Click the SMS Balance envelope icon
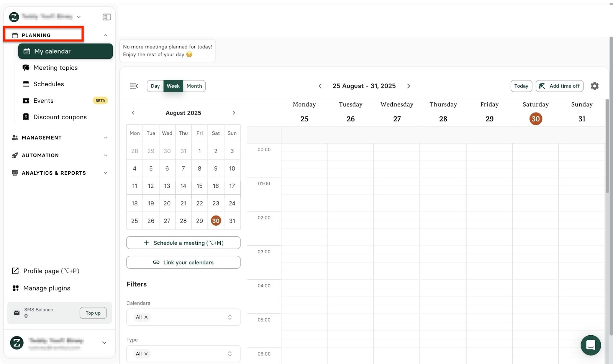 [16, 313]
